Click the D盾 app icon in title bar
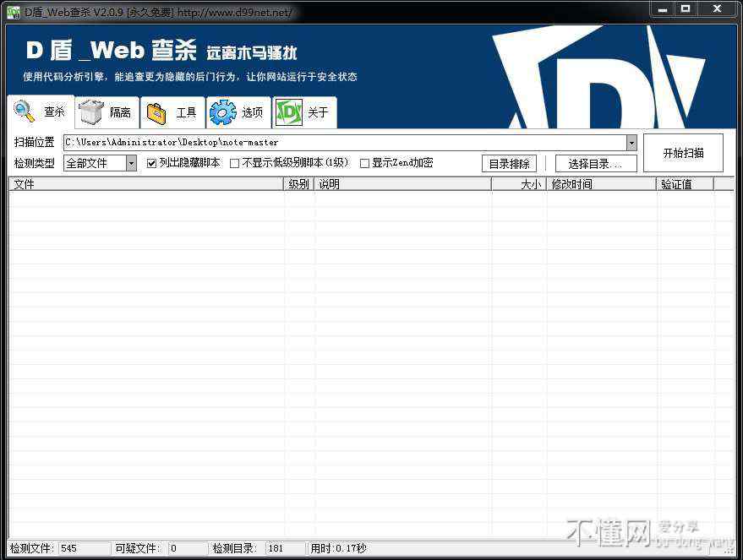This screenshot has width=743, height=560. click(14, 11)
